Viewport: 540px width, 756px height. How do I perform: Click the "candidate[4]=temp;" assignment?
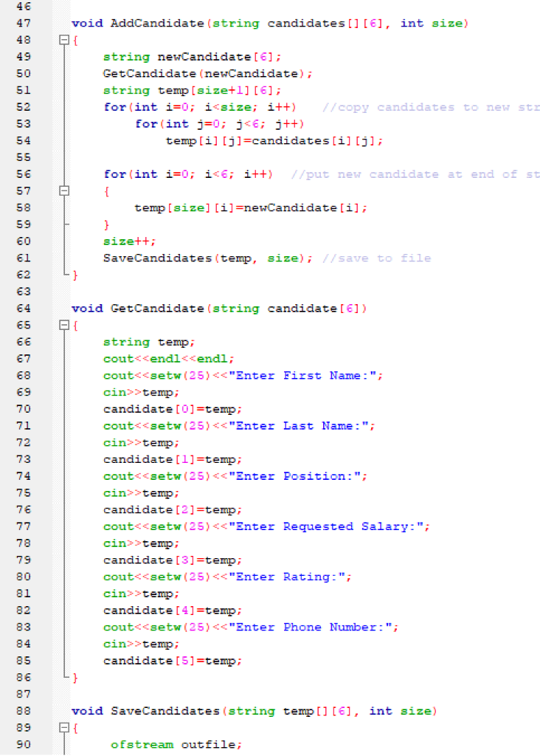pos(173,610)
